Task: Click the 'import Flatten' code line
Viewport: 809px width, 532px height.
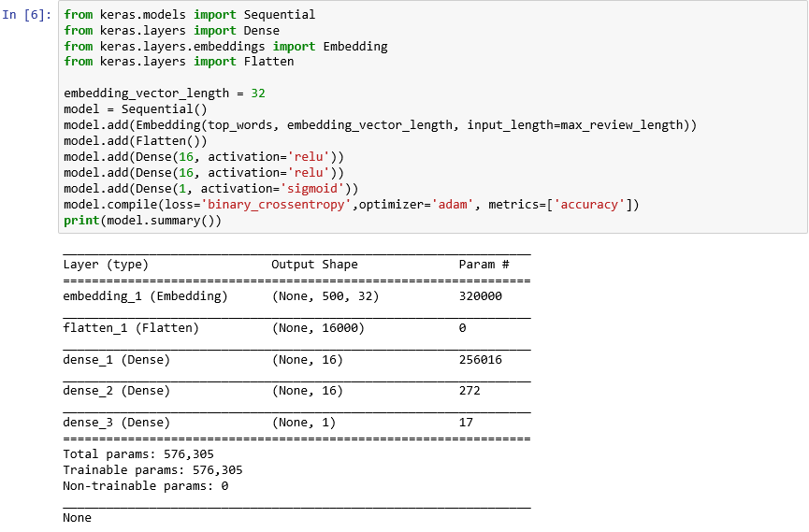Action: (179, 62)
